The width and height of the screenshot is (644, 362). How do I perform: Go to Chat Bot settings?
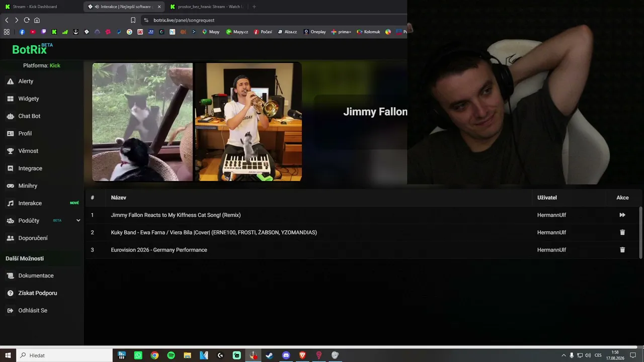pyautogui.click(x=29, y=116)
